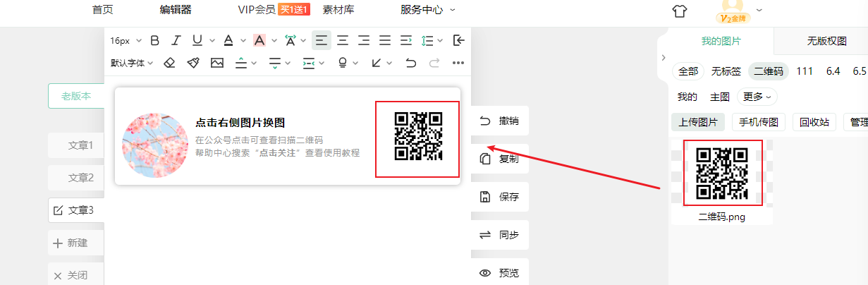
Task: Click the 老版本 button
Action: [x=76, y=96]
